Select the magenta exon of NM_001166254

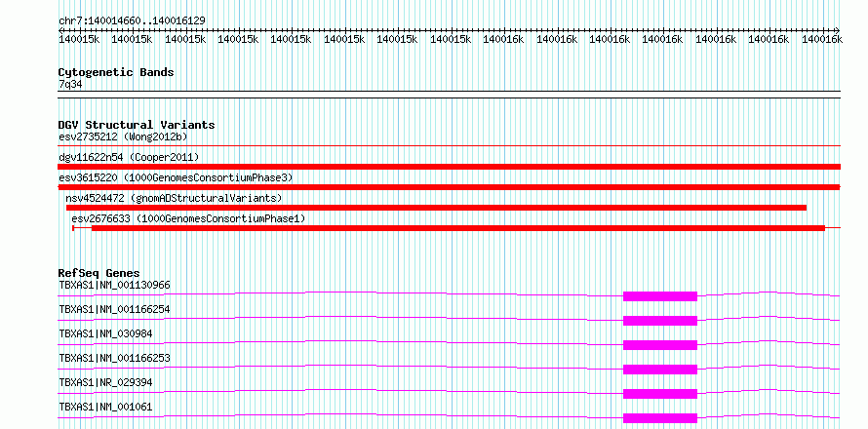pyautogui.click(x=660, y=321)
